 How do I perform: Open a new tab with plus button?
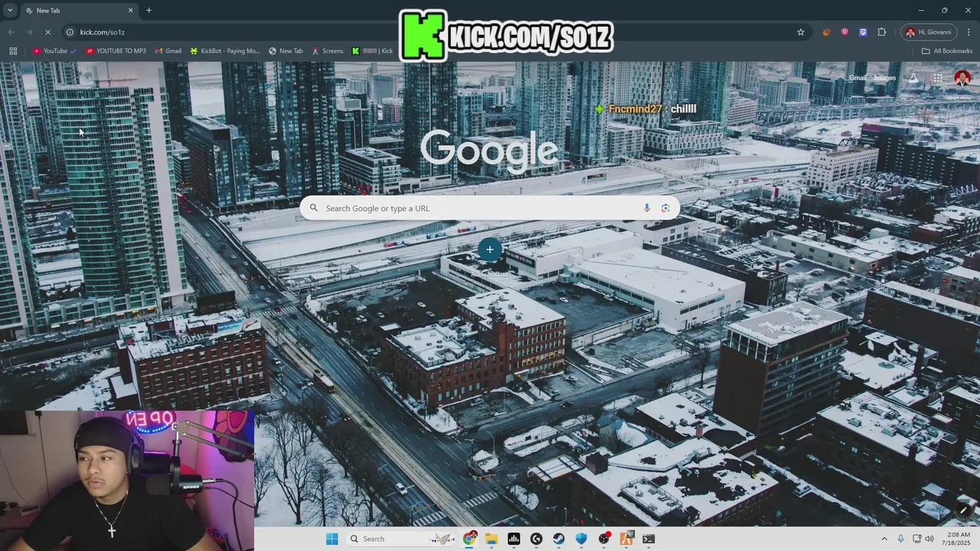tap(149, 11)
